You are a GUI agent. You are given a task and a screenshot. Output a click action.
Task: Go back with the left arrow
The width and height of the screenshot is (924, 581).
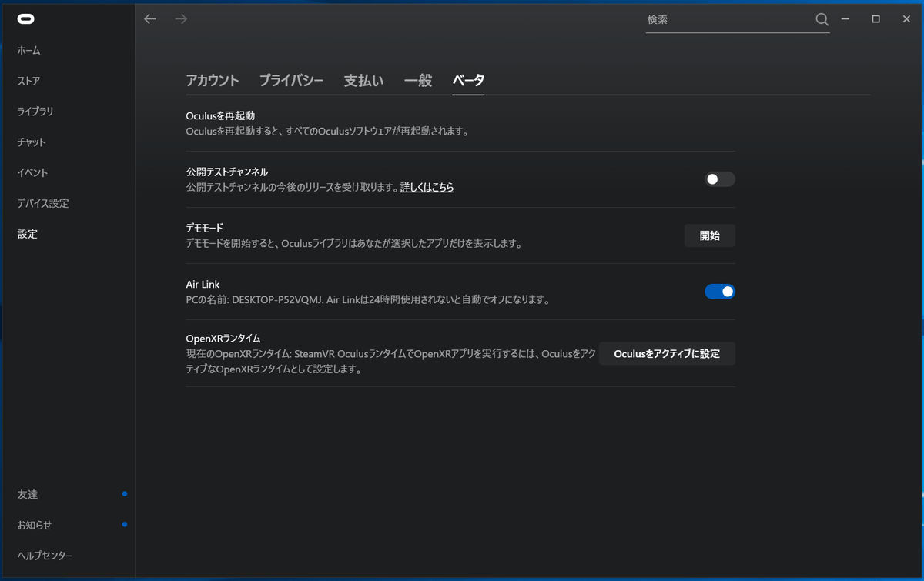point(150,19)
